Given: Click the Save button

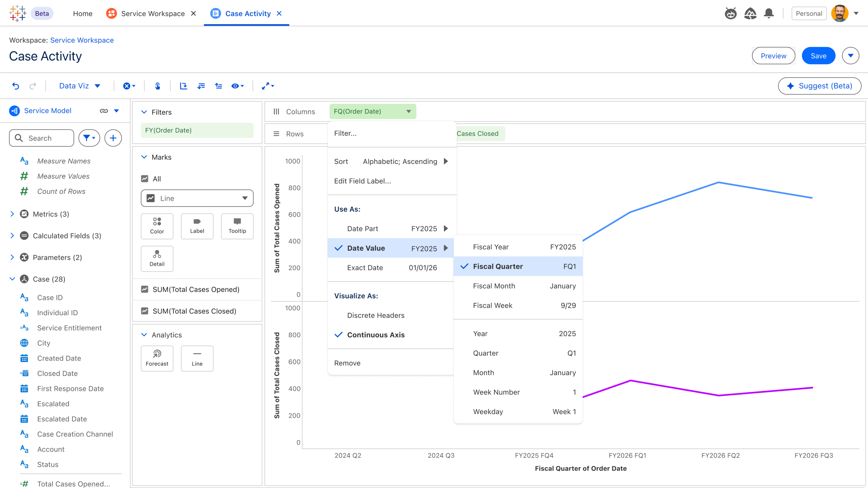Looking at the screenshot, I should pyautogui.click(x=818, y=56).
